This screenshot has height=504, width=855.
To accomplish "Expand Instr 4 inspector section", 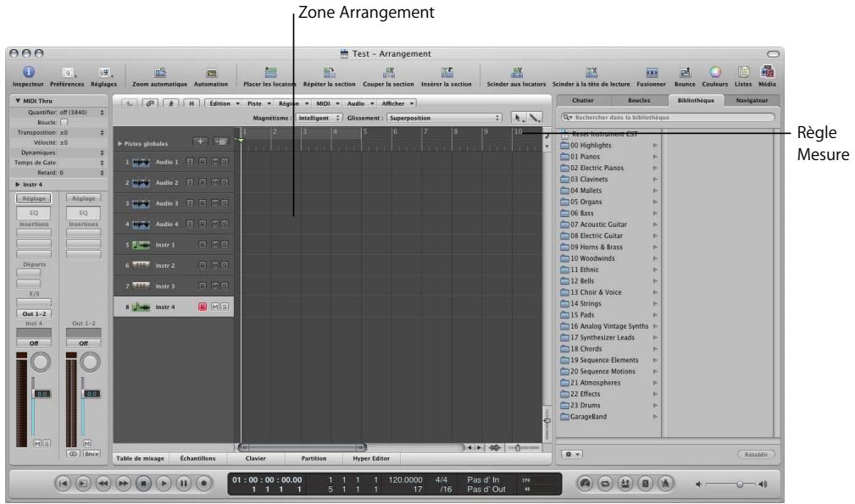I will click(x=18, y=185).
